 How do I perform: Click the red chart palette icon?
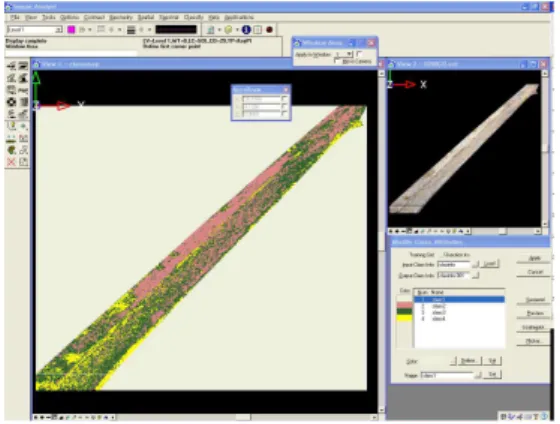tap(23, 138)
